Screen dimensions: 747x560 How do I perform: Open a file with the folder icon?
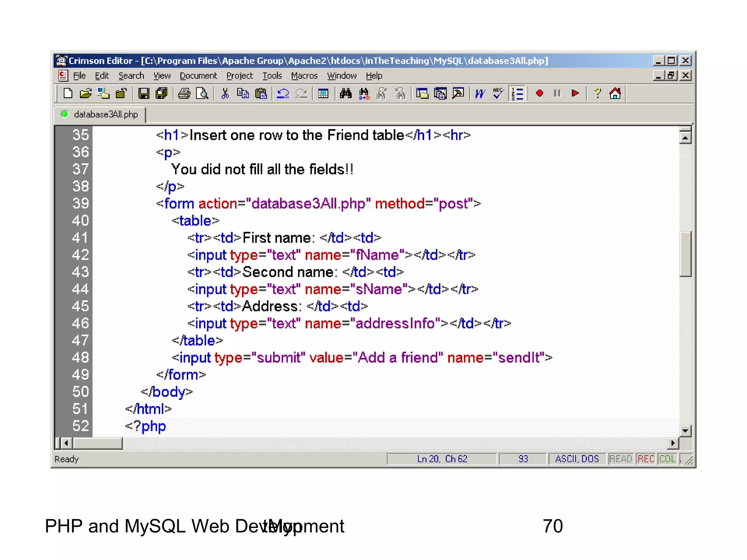(85, 94)
